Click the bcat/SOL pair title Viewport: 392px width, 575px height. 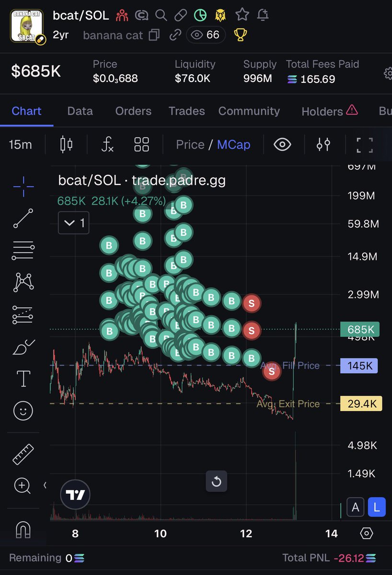[81, 15]
